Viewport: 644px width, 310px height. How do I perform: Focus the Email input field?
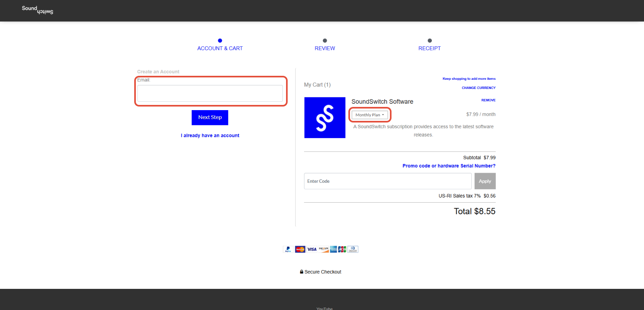(210, 93)
